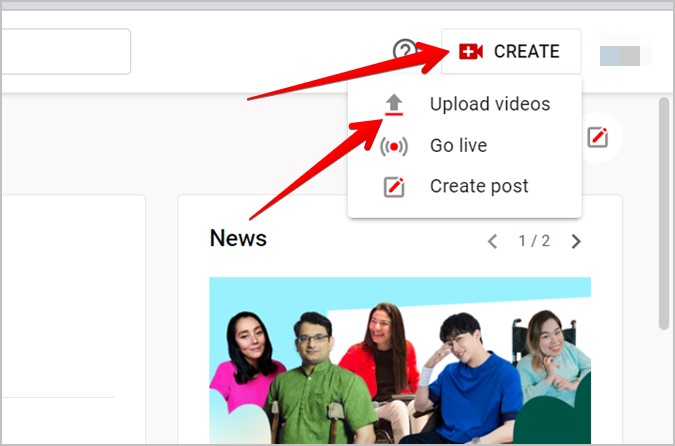Focus the search input field

(65, 52)
